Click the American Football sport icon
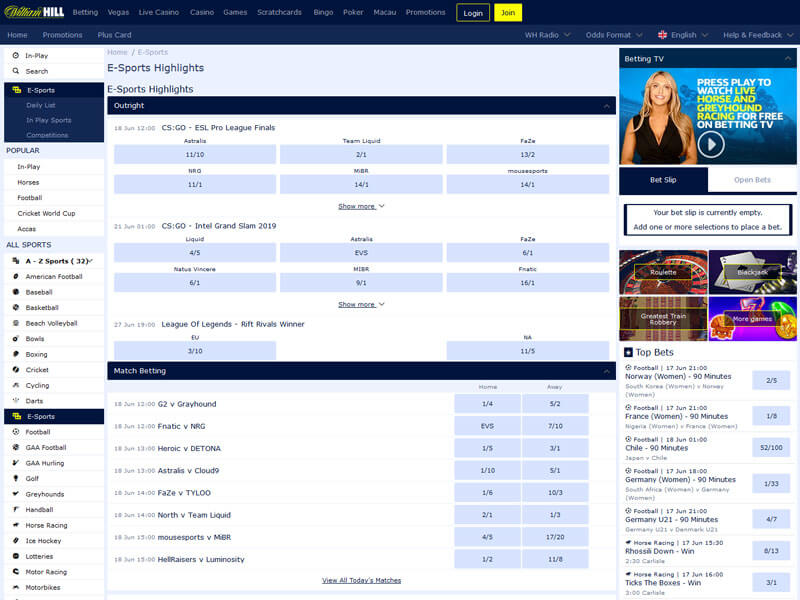This screenshot has height=600, width=800. (x=16, y=277)
